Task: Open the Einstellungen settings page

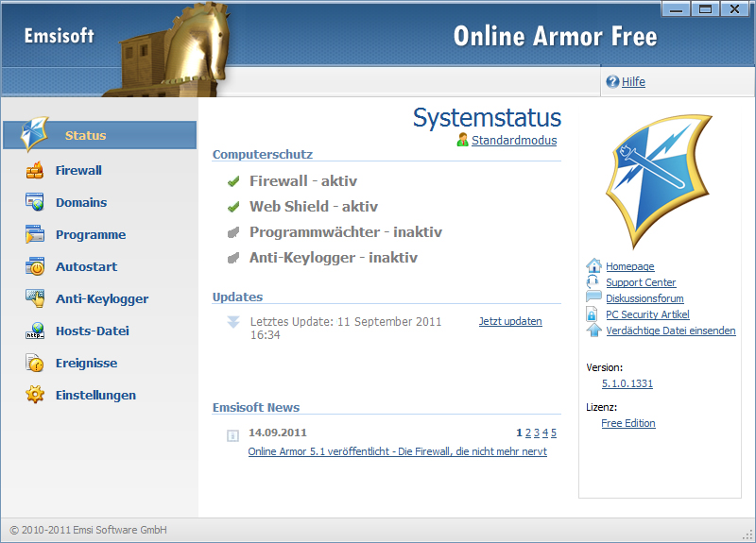Action: tap(95, 395)
